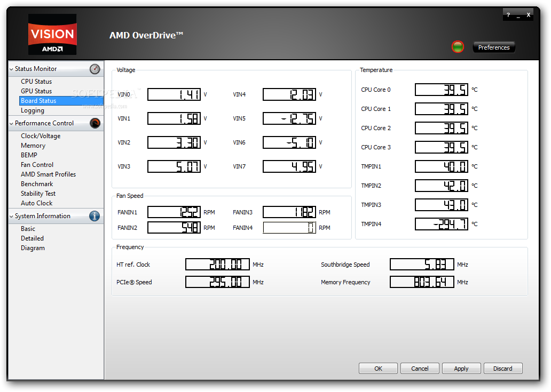Open Preferences

click(x=494, y=47)
